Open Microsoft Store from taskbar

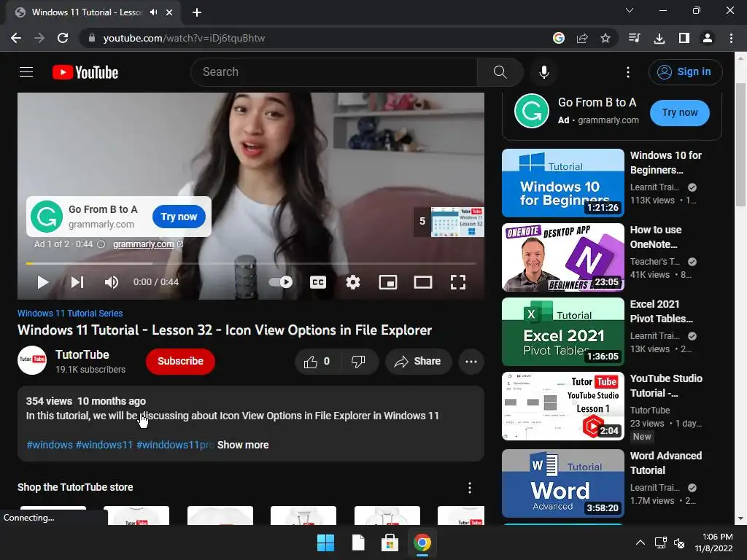click(x=390, y=542)
